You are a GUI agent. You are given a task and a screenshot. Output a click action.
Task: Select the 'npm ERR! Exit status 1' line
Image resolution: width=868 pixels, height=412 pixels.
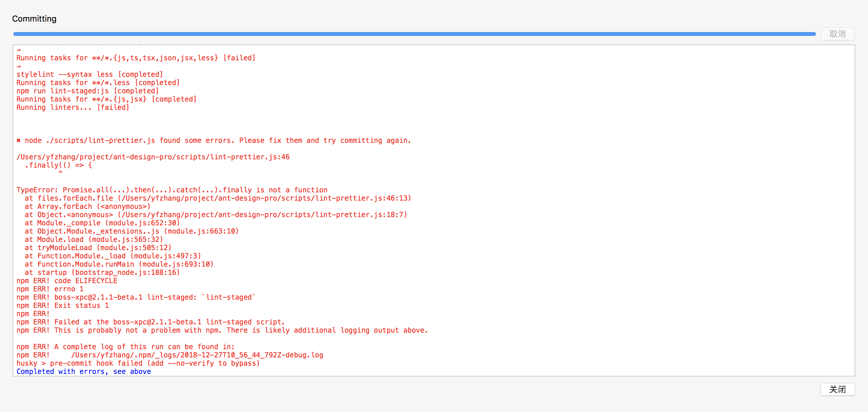coord(62,305)
